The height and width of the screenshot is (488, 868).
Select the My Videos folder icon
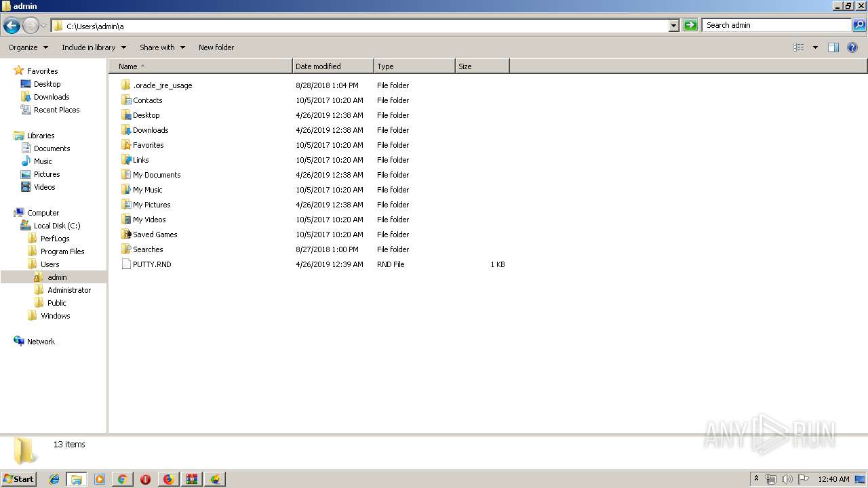click(x=126, y=220)
